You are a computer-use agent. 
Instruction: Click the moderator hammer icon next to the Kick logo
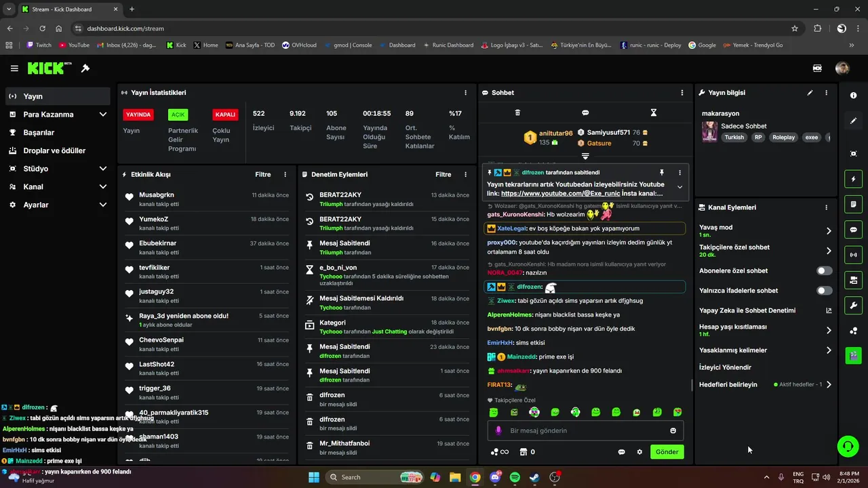[85, 68]
